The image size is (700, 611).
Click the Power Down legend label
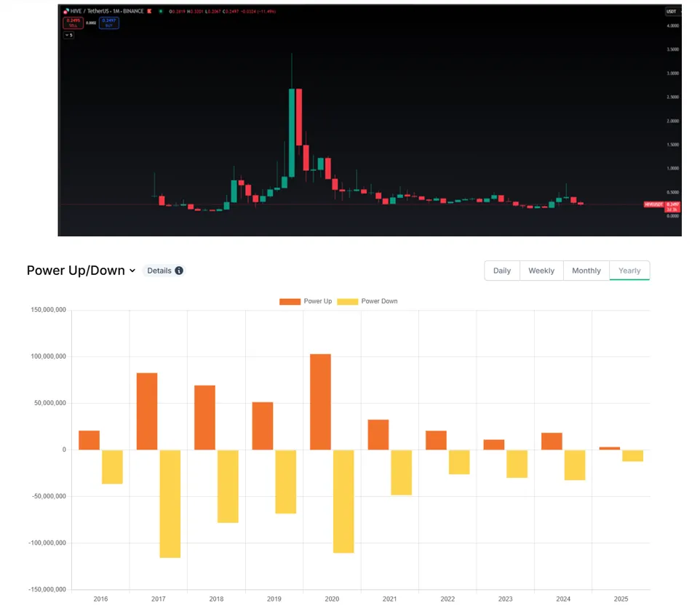click(379, 301)
